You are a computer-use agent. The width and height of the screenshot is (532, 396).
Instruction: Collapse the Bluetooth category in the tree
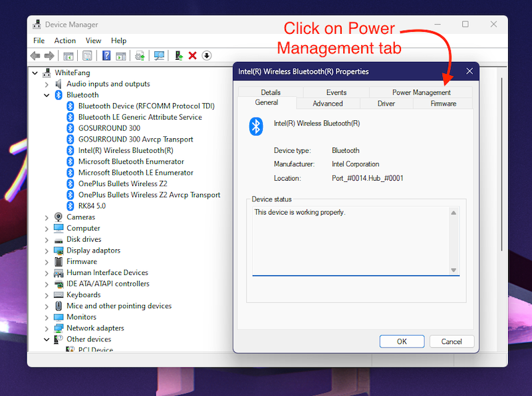(x=47, y=95)
